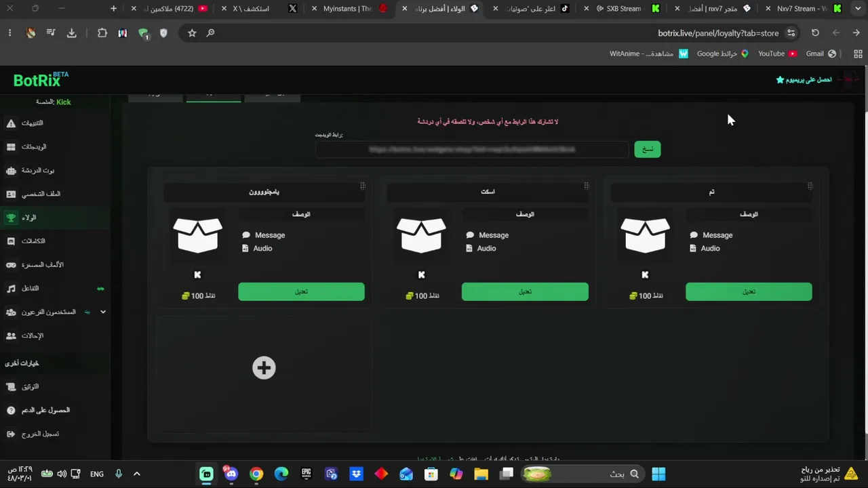This screenshot has height=488, width=868.
Task: Click Audio label on تم card
Action: 710,249
